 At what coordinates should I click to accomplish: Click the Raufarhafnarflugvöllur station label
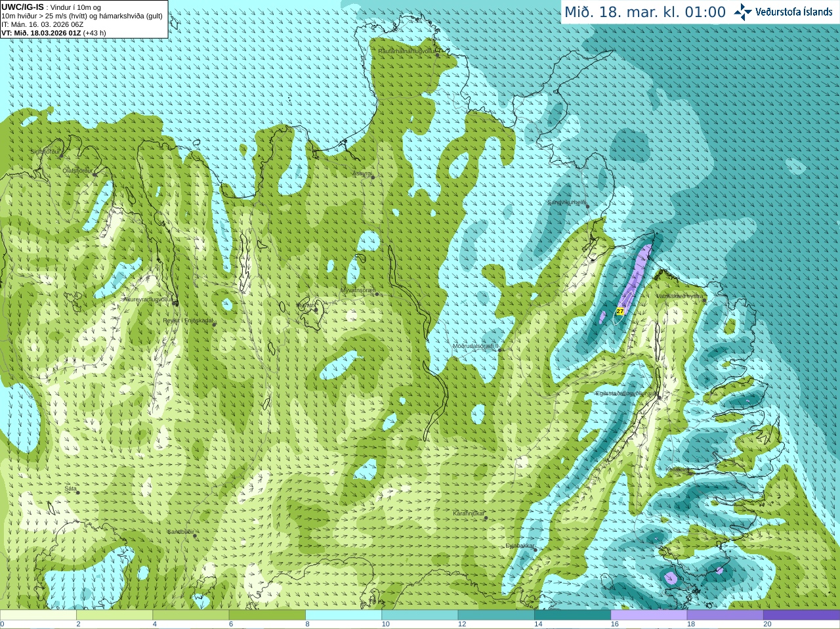click(407, 51)
